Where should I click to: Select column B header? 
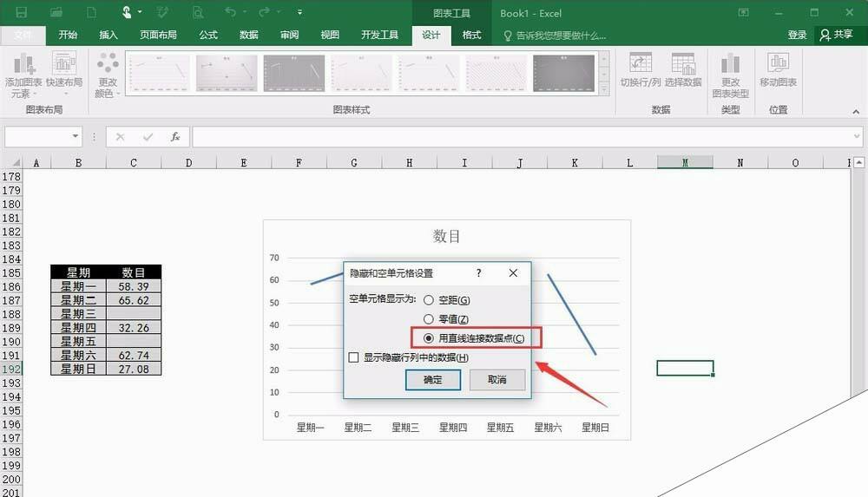78,163
